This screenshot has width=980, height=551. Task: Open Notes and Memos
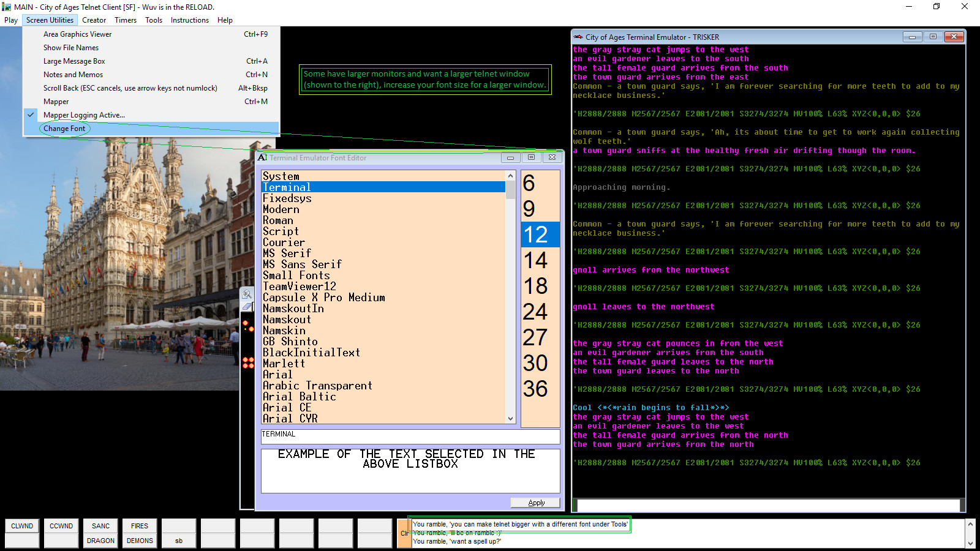click(72, 74)
